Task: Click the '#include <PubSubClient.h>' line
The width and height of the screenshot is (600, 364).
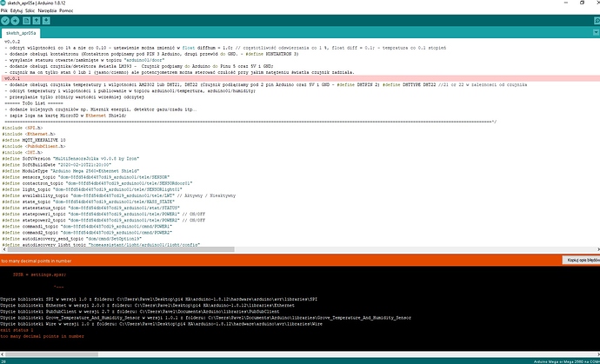Action: pyautogui.click(x=34, y=146)
